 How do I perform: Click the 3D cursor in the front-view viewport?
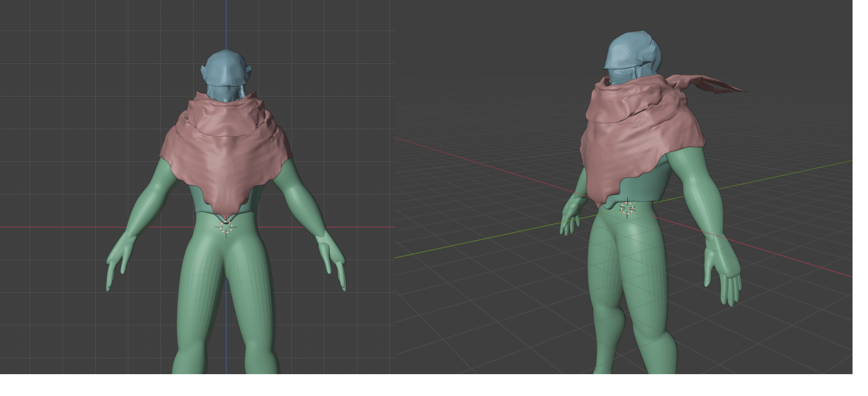(x=226, y=227)
